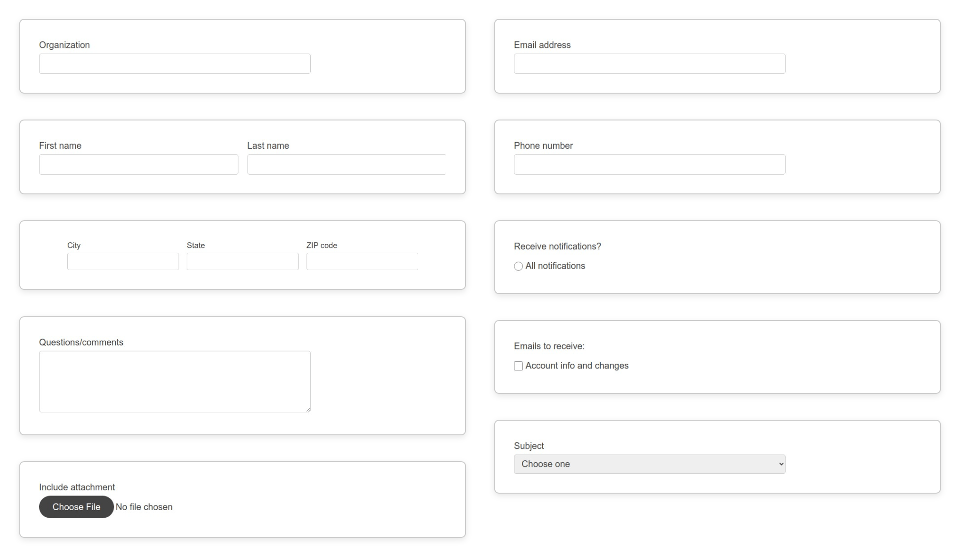Focus the City input field
Image resolution: width=963 pixels, height=560 pixels.
tap(123, 261)
